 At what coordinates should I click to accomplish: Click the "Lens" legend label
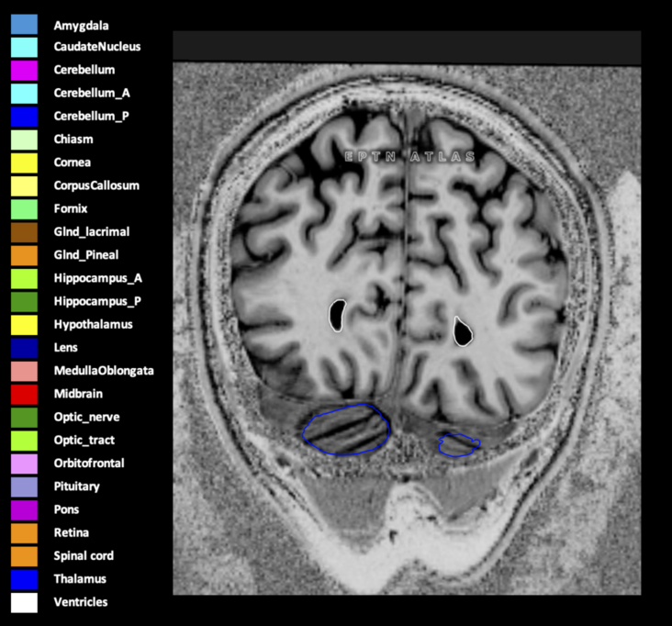tap(65, 348)
